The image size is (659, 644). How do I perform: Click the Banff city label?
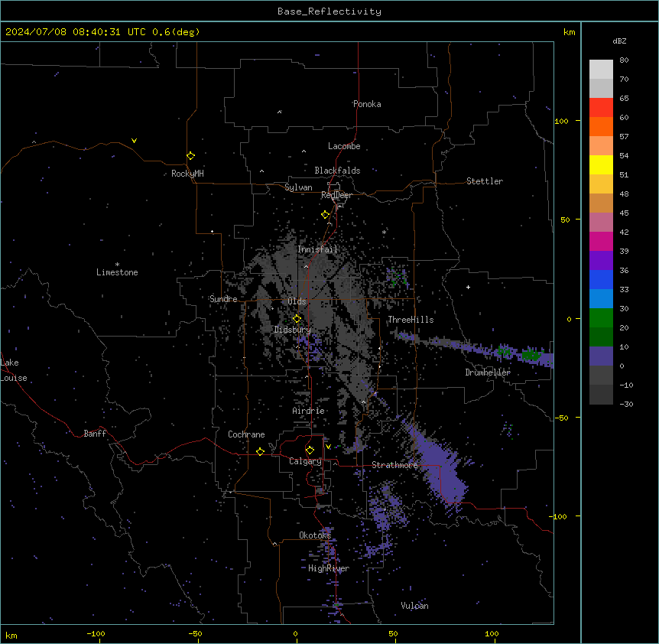click(x=95, y=434)
